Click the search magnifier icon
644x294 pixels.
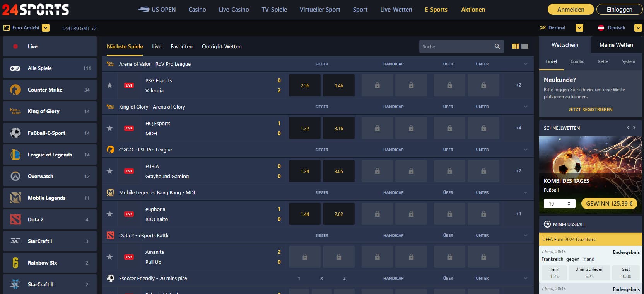point(497,46)
